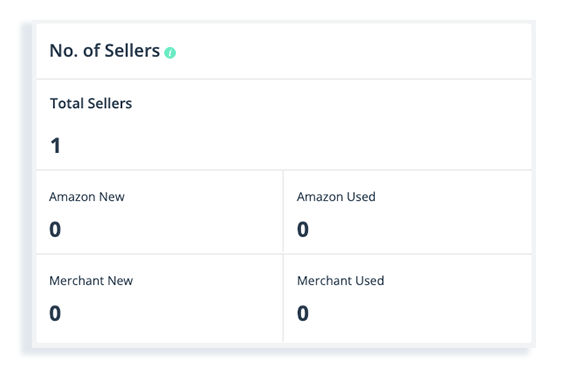This screenshot has height=369, width=569.
Task: Click the horizontal divider beneath the No. of Sellers header
Action: point(284,79)
